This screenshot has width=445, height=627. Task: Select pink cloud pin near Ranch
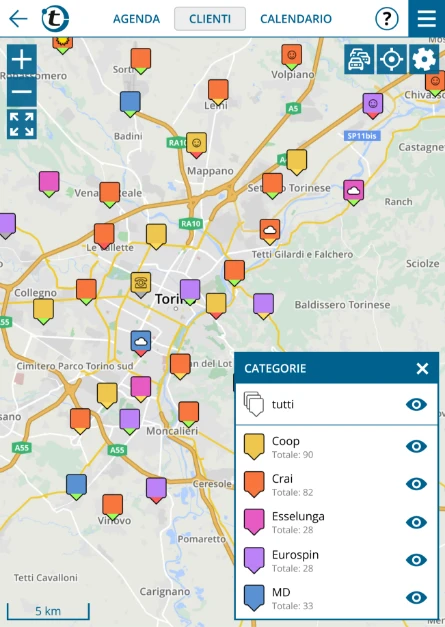click(353, 192)
